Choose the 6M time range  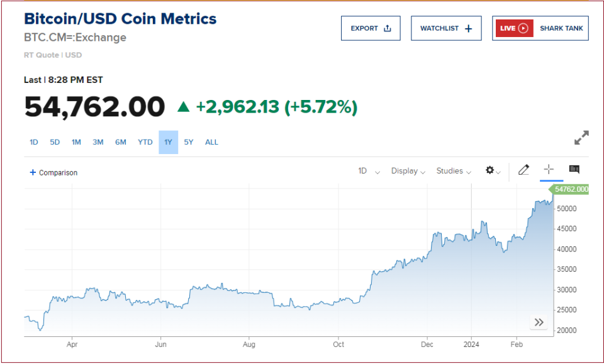coord(121,142)
